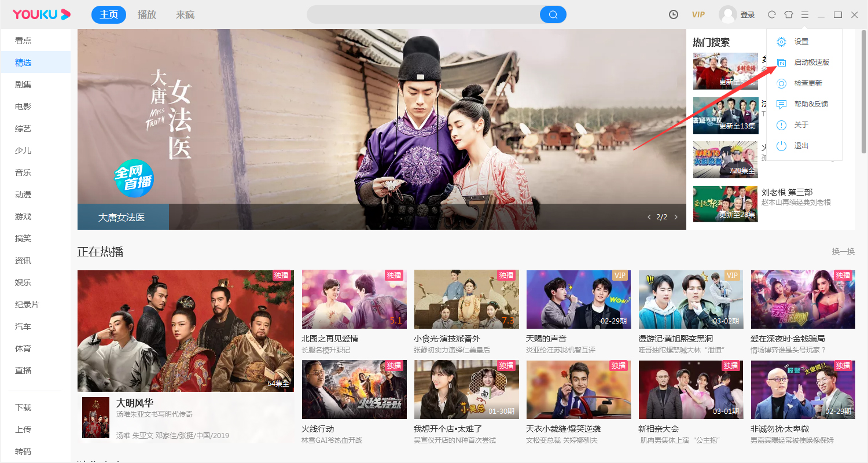Open the skin/theme shirt icon

(788, 14)
